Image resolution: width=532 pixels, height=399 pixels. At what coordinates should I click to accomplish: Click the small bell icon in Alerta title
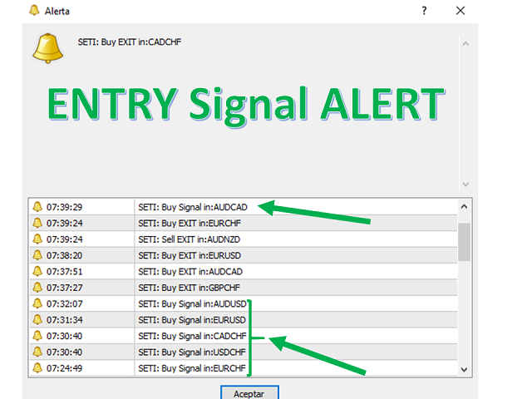[34, 10]
